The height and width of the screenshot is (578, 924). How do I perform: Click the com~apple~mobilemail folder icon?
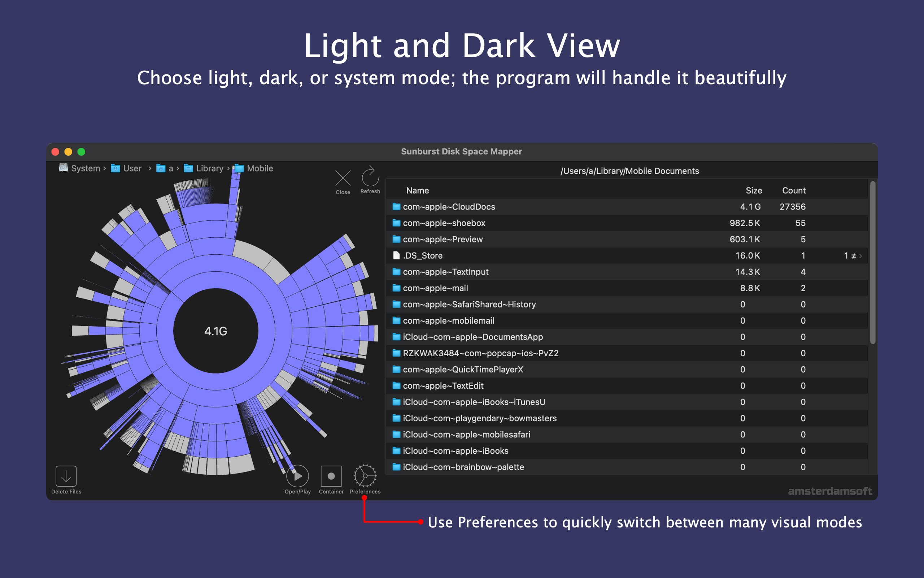tap(396, 321)
